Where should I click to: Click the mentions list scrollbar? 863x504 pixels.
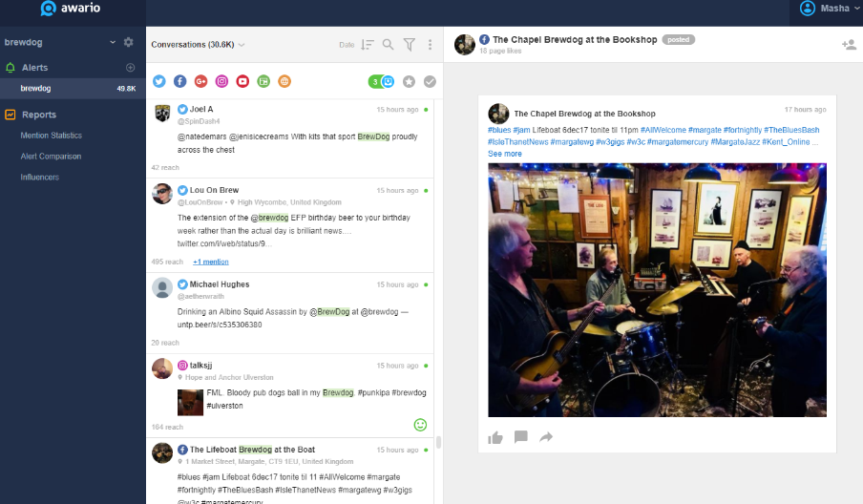[x=438, y=442]
